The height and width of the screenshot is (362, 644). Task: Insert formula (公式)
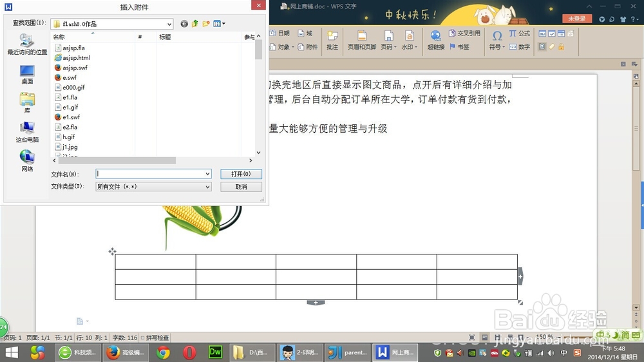[x=520, y=33]
